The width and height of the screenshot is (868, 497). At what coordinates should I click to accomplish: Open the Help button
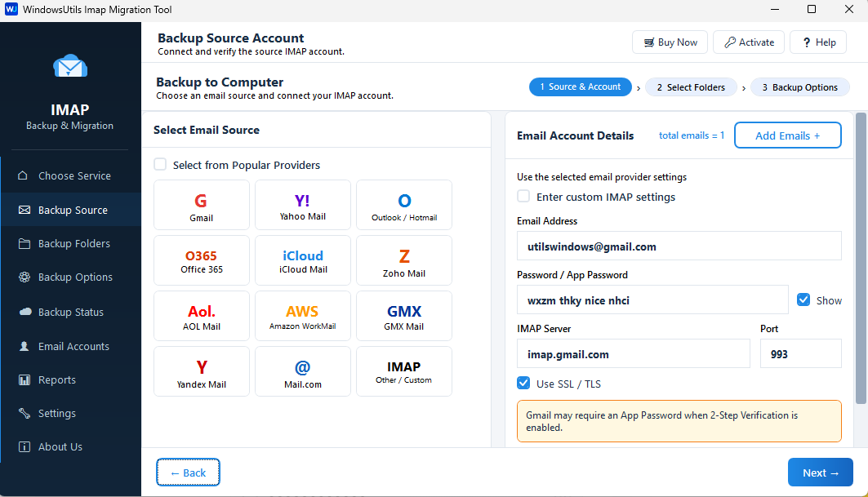tap(818, 42)
